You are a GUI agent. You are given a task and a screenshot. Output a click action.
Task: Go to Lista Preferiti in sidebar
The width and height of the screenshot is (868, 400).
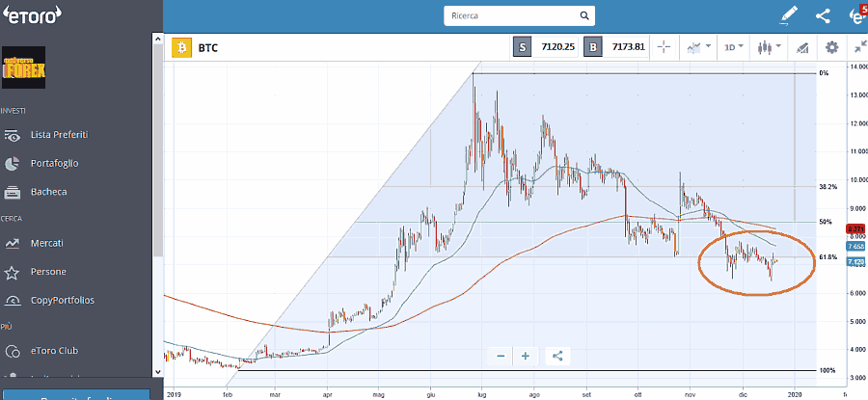[61, 135]
